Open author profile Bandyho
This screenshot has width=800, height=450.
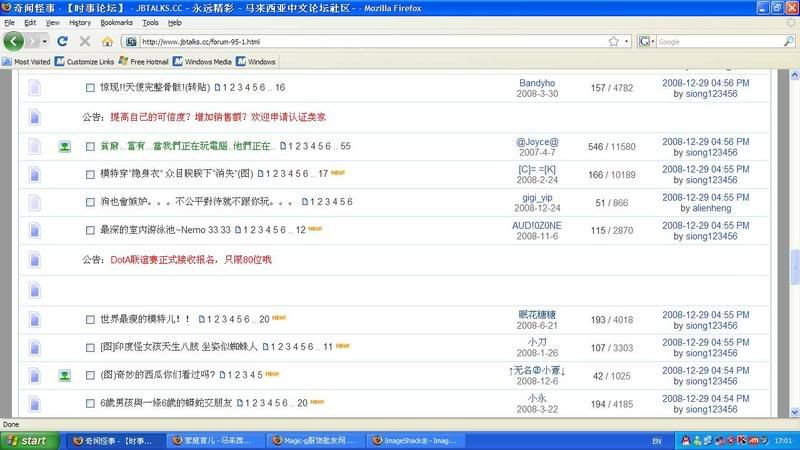[x=537, y=83]
